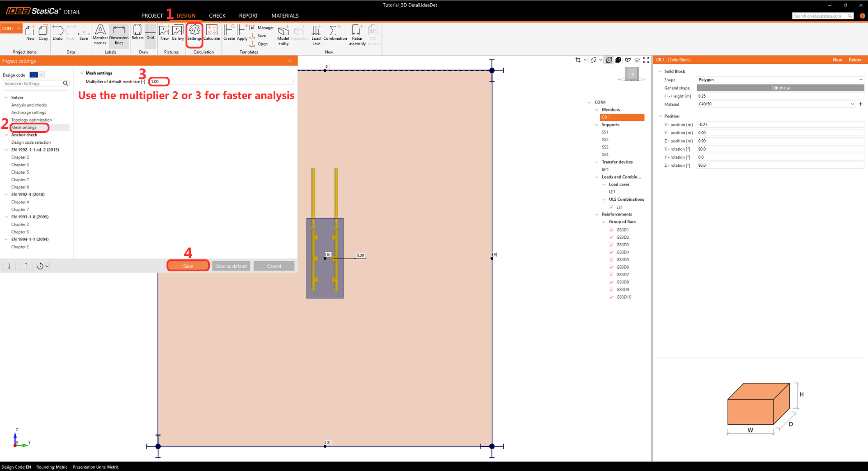The width and height of the screenshot is (868, 471).
Task: Open the pictures Gallery icon
Action: pyautogui.click(x=178, y=33)
